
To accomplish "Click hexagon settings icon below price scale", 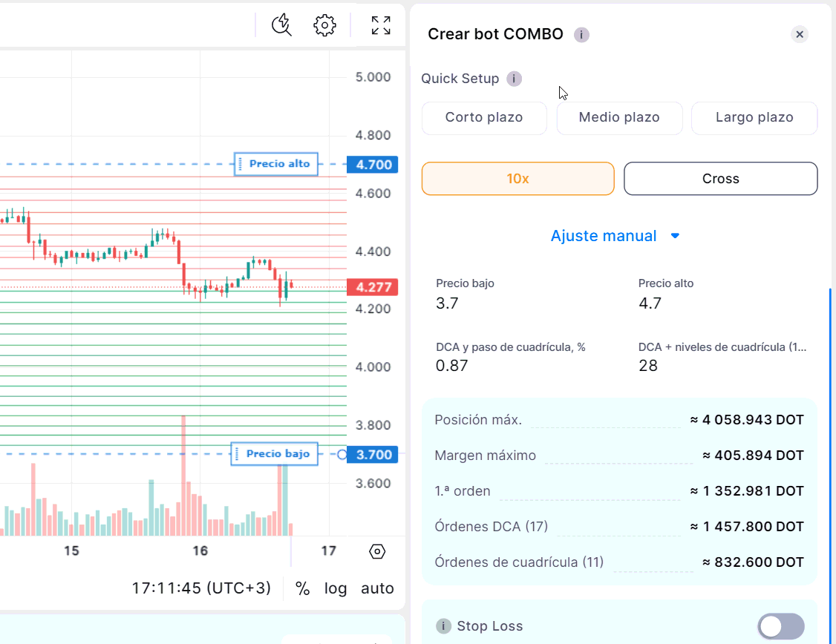I will coord(377,551).
